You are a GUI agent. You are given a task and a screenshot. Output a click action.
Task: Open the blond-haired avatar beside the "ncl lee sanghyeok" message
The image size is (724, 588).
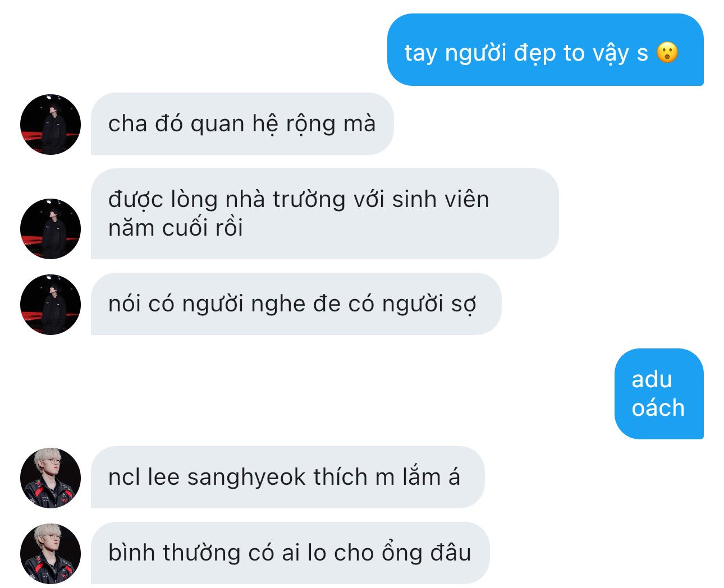tap(51, 478)
